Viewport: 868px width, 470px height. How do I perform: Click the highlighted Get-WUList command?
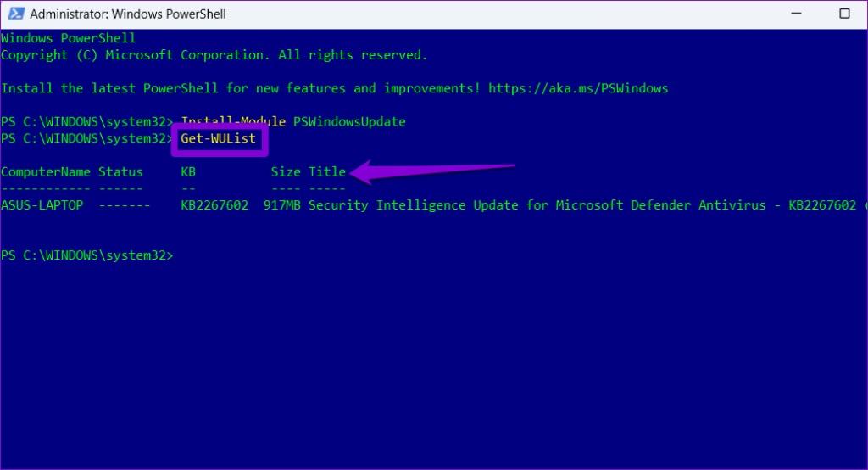pos(218,138)
